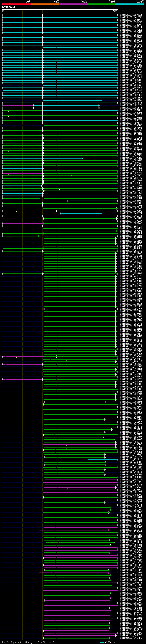
Task: Select hit UniRef100_B9IV14
Action: pyautogui.click(x=131, y=259)
